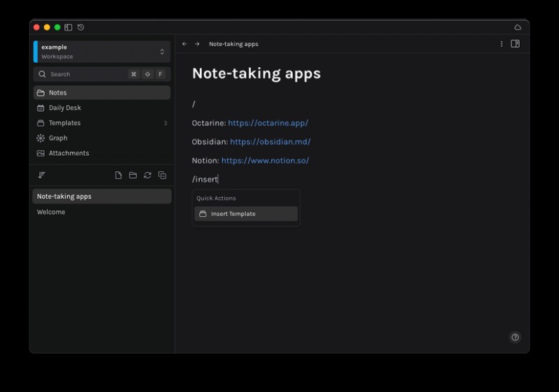The height and width of the screenshot is (392, 559).
Task: Click the Templates count badge 3
Action: (x=166, y=123)
